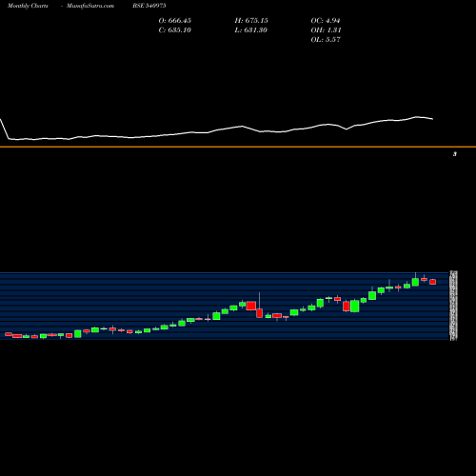476x476 pixels.
Task: Select the BSE stock code label
Action: click(149, 6)
